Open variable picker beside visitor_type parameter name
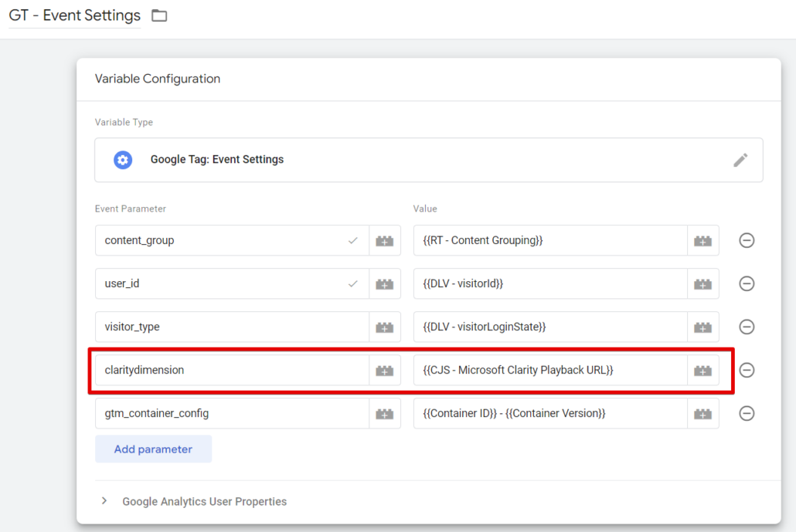The width and height of the screenshot is (796, 532). (384, 327)
